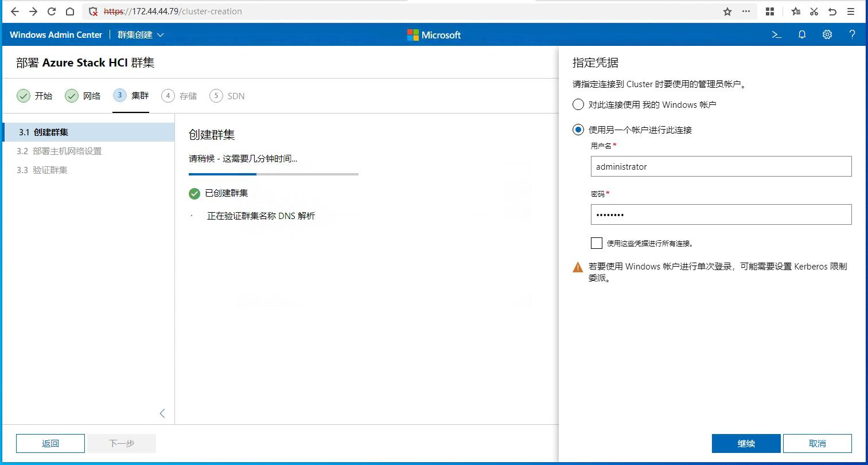Viewport: 868px width, 465px height.
Task: Click the cluster creation progress bar
Action: click(x=274, y=174)
